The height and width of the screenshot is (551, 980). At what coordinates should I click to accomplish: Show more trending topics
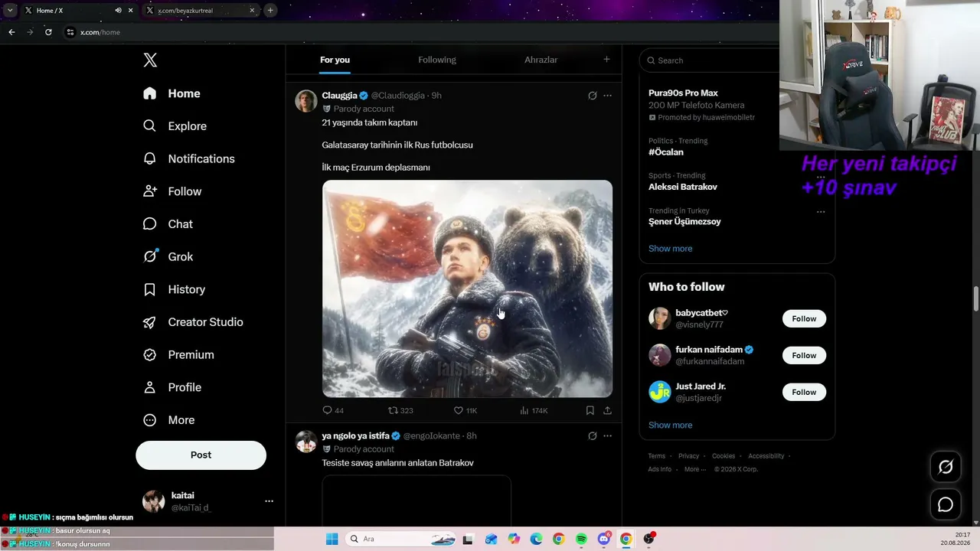(x=670, y=249)
